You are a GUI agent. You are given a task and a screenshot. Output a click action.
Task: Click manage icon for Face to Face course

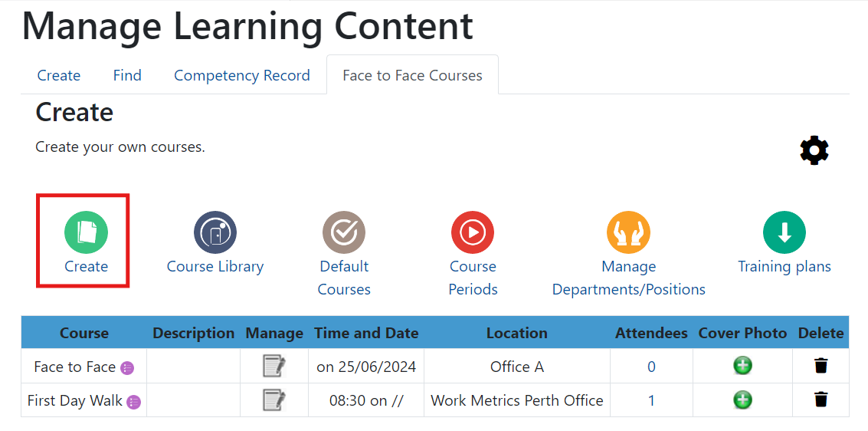click(274, 367)
